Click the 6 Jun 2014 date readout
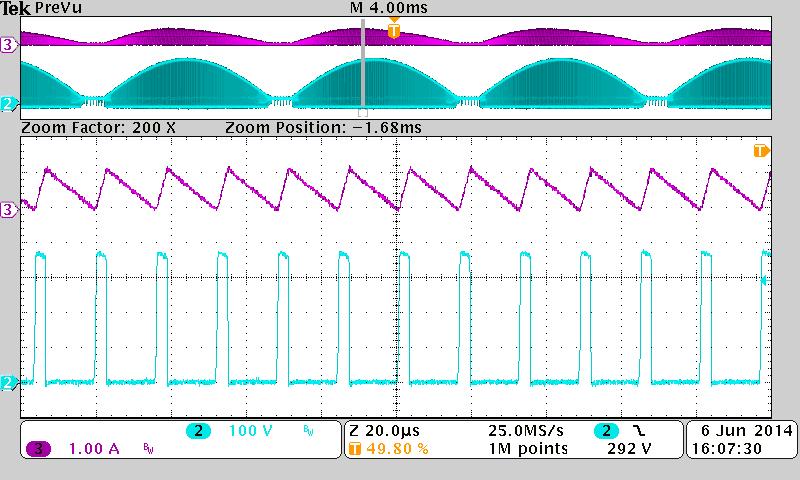 747,431
